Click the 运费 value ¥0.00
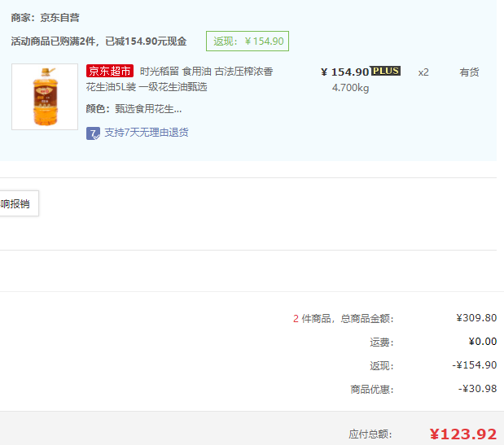Image resolution: width=504 pixels, height=445 pixels. coord(483,342)
